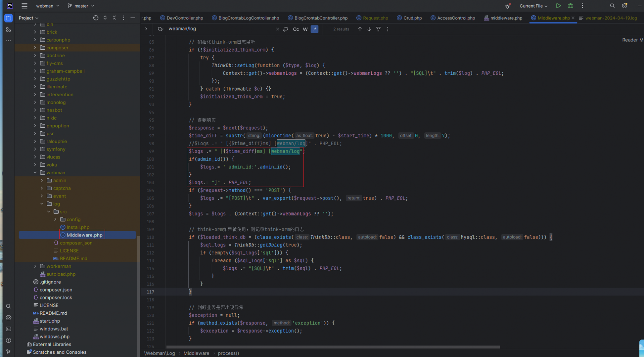Open the Problems tool window
The height and width of the screenshot is (357, 644).
pyautogui.click(x=9, y=341)
